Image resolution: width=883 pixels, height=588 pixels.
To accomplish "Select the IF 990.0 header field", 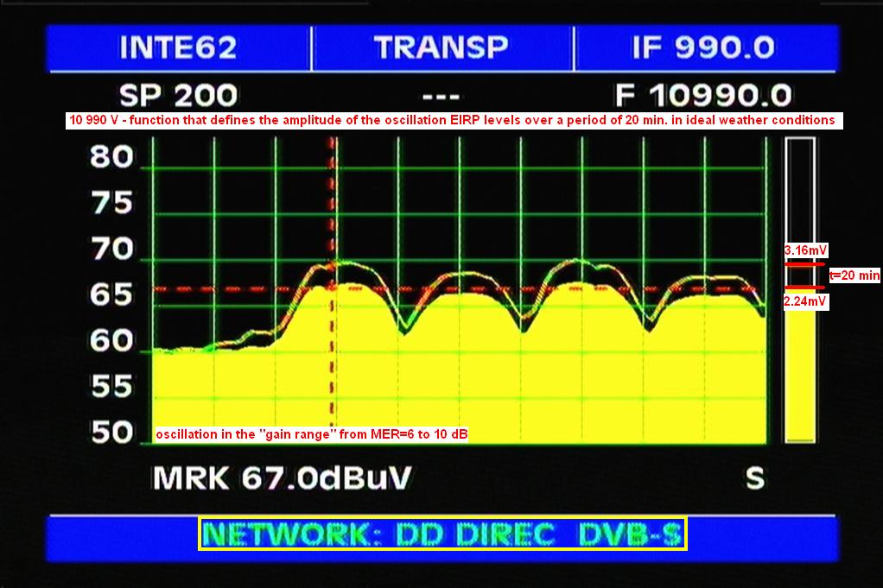I will 702,47.
